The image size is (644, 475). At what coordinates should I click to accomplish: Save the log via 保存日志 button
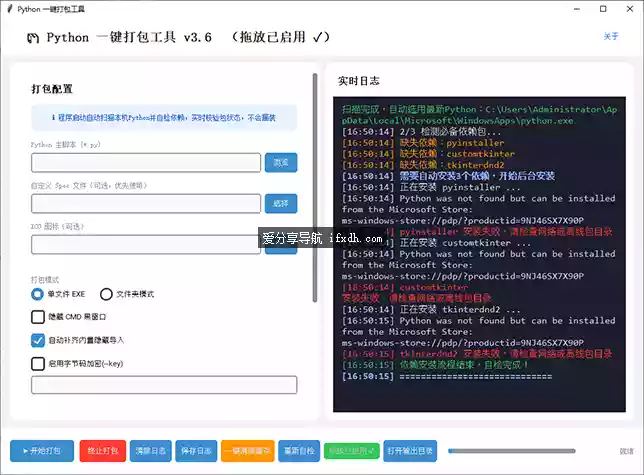tap(196, 451)
